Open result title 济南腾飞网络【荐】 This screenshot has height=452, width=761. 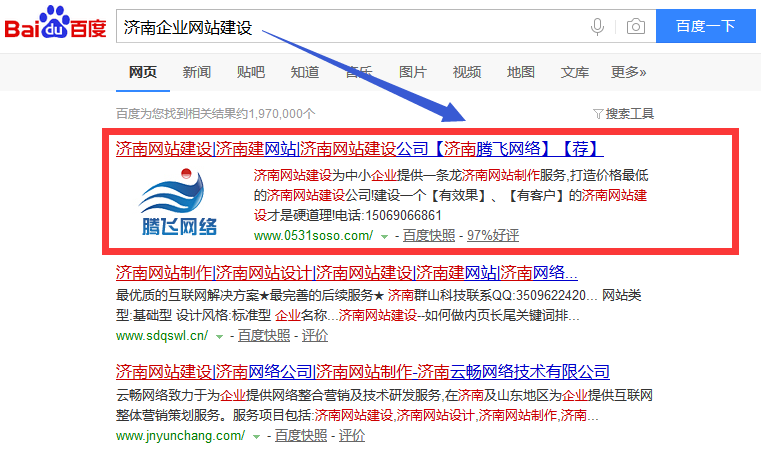point(360,149)
